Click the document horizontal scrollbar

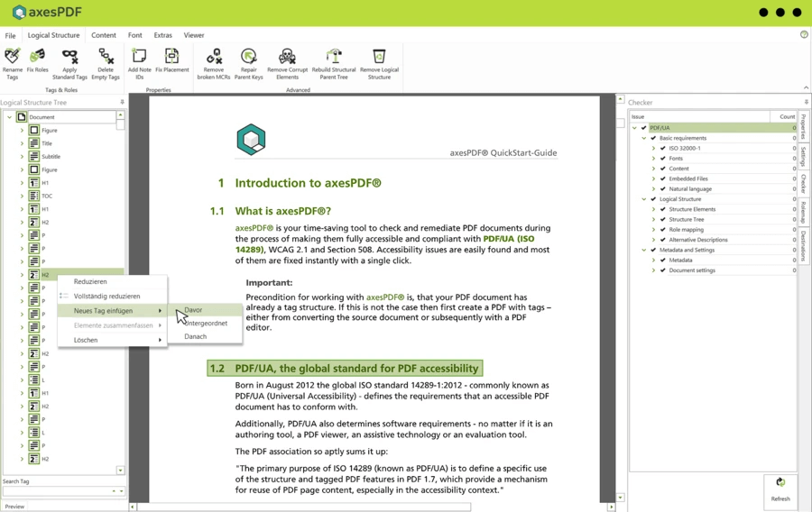tap(304, 507)
